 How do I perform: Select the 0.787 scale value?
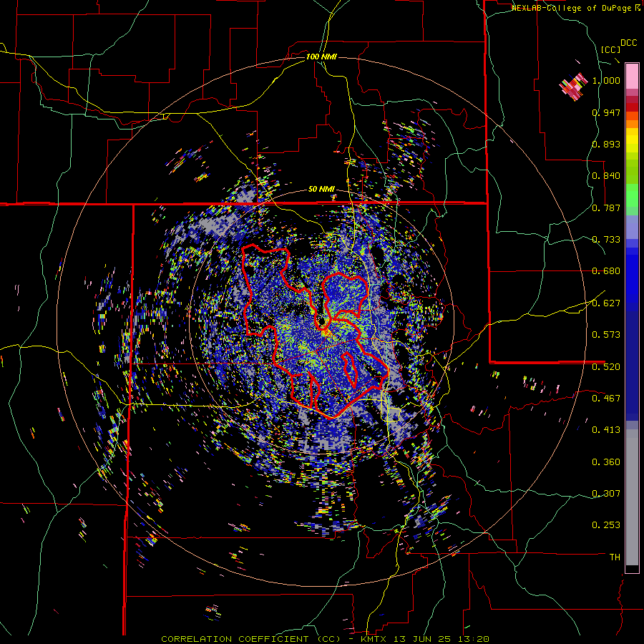point(606,208)
